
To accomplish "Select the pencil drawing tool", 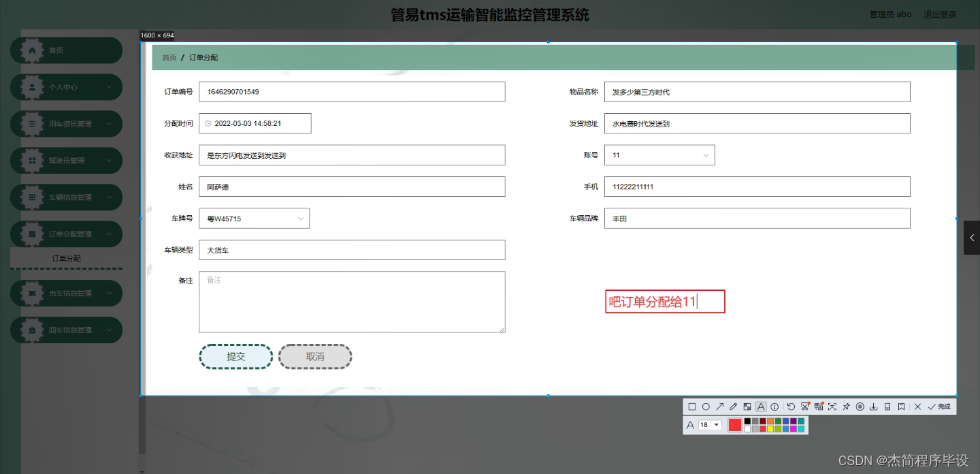I will pyautogui.click(x=733, y=407).
